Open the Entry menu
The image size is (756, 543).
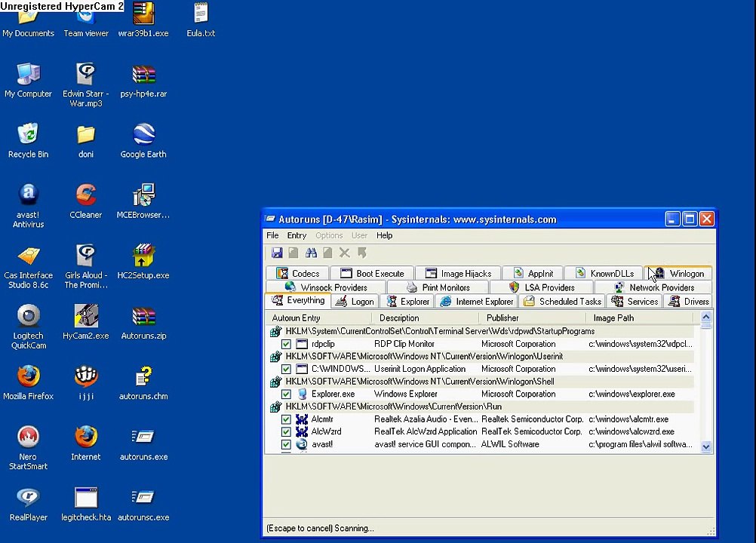point(297,235)
